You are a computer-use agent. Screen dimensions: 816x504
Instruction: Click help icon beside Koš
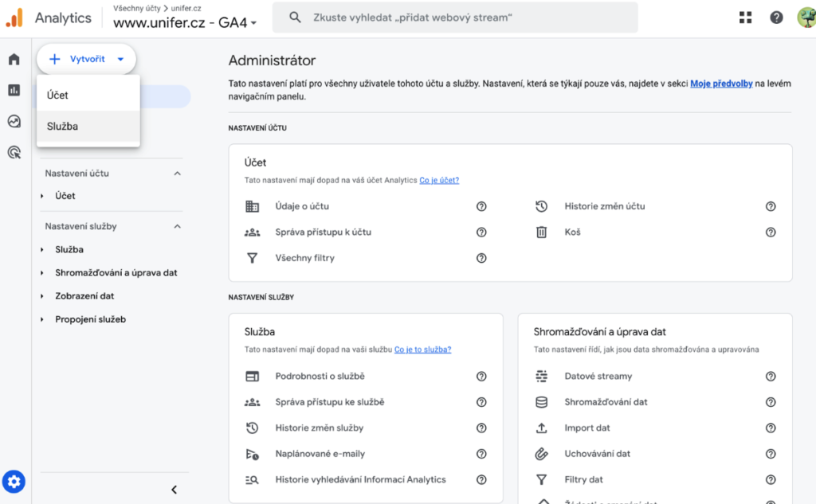pyautogui.click(x=771, y=232)
